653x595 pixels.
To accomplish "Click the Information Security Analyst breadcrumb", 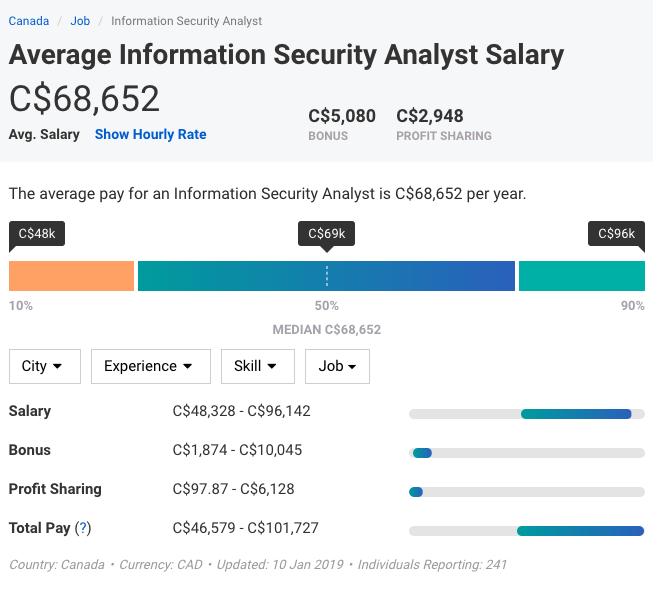I will click(x=186, y=21).
